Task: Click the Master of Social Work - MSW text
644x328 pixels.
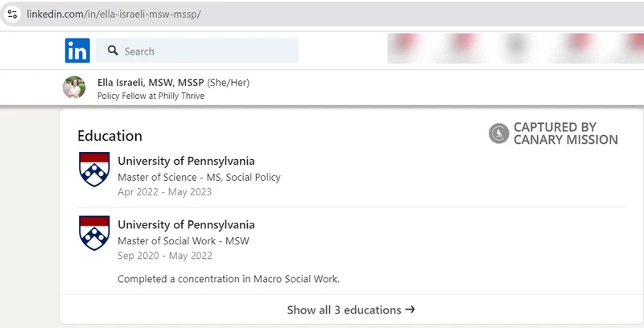Action: (x=184, y=241)
